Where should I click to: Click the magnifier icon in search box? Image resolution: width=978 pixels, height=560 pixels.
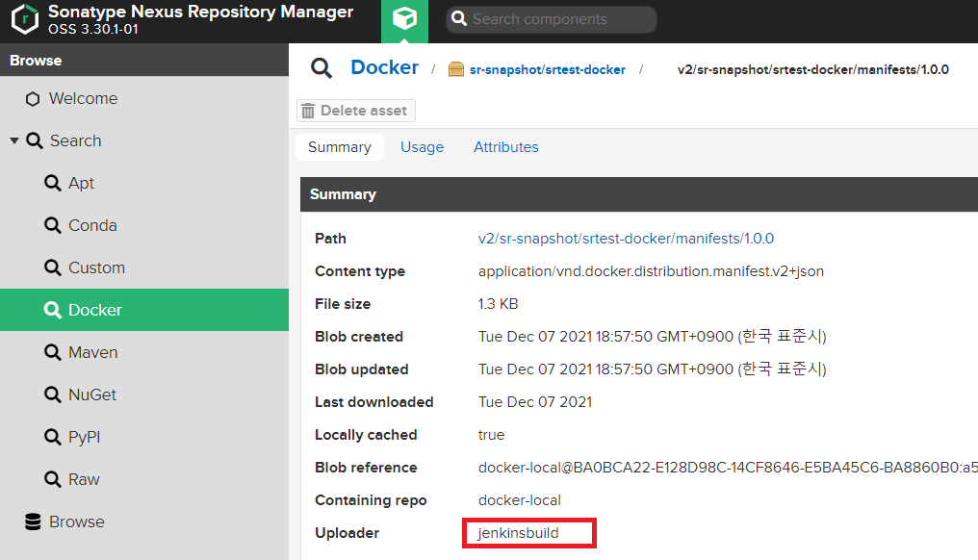(459, 18)
